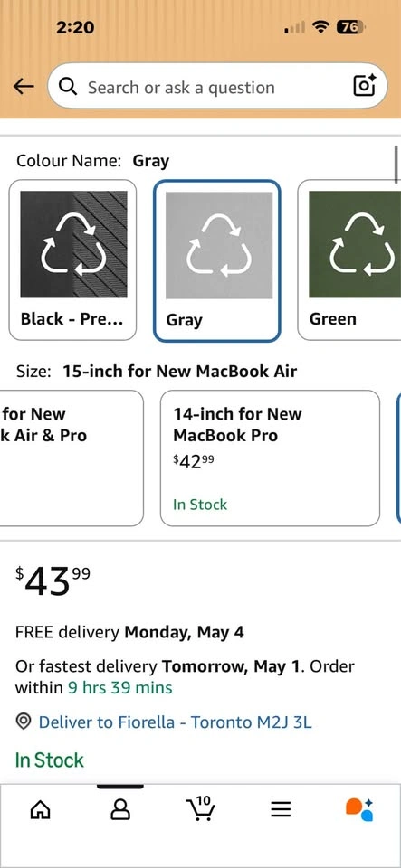Screen dimensions: 401x868
Task: Tap the back arrow icon
Action: [x=24, y=86]
